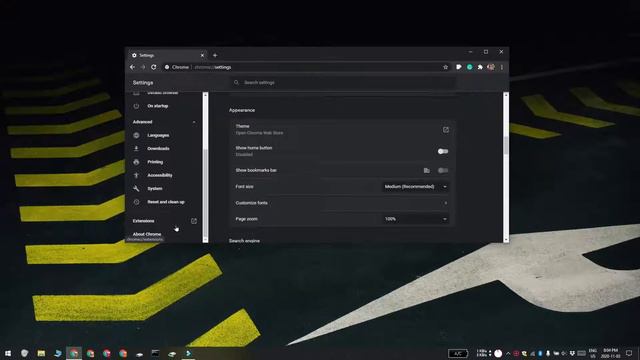Click the microphone tray icon
Viewport: 640px width, 360px height.
point(548,353)
